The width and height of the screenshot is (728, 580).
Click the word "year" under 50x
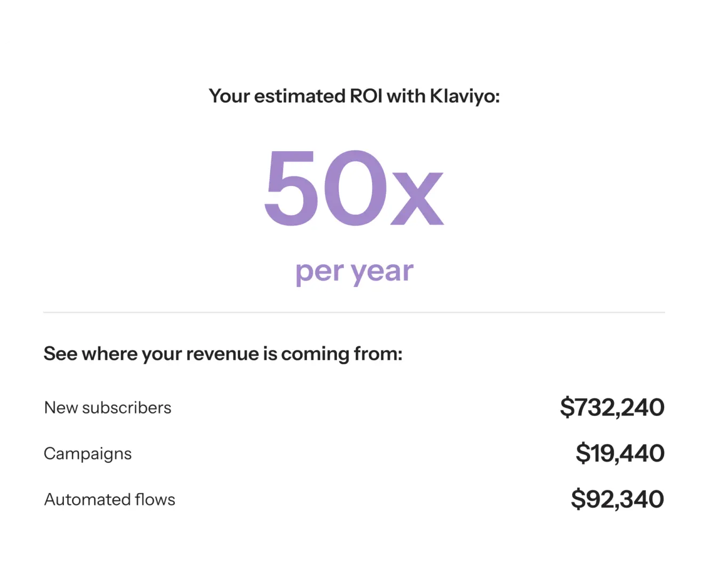(x=382, y=272)
